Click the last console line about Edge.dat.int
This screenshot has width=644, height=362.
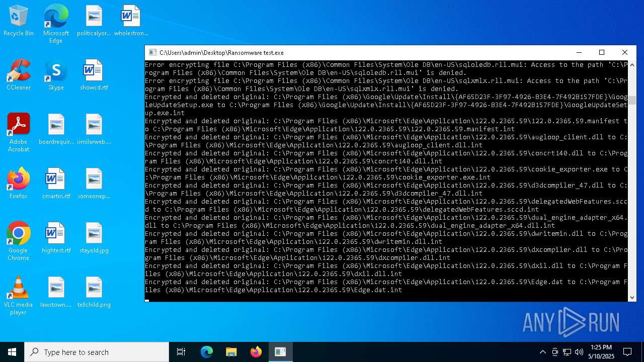[386, 286]
